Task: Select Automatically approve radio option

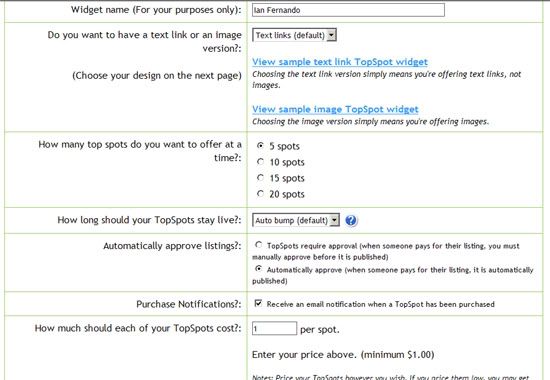Action: point(259,269)
